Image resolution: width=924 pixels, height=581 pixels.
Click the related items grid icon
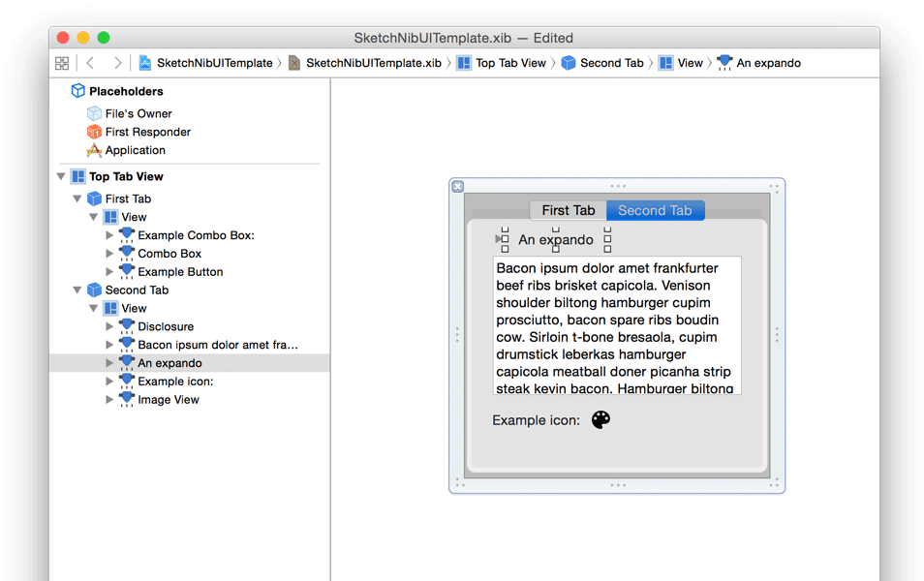[x=62, y=62]
